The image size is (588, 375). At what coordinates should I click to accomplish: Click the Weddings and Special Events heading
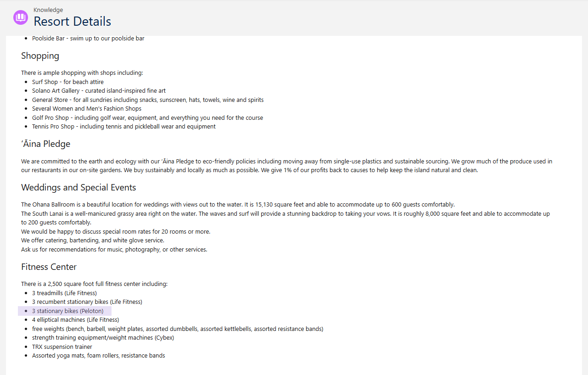point(78,188)
